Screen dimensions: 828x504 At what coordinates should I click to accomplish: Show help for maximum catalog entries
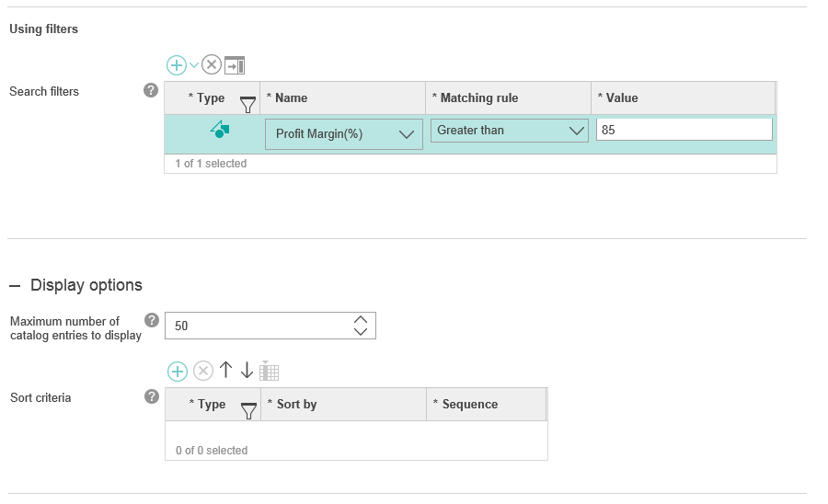152,321
